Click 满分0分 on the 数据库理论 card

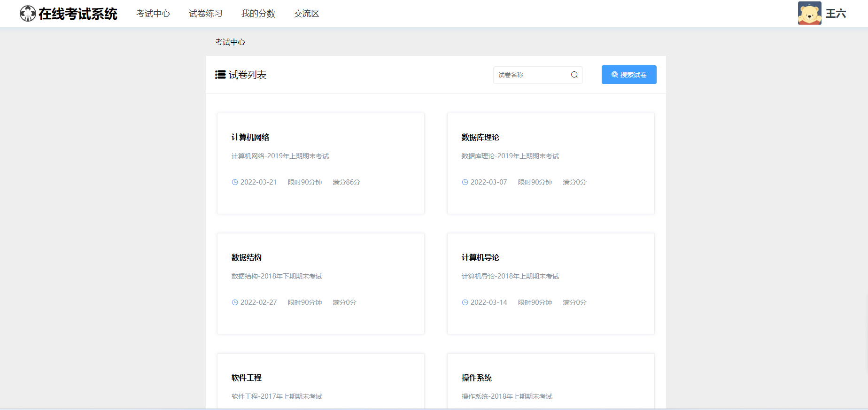point(575,182)
